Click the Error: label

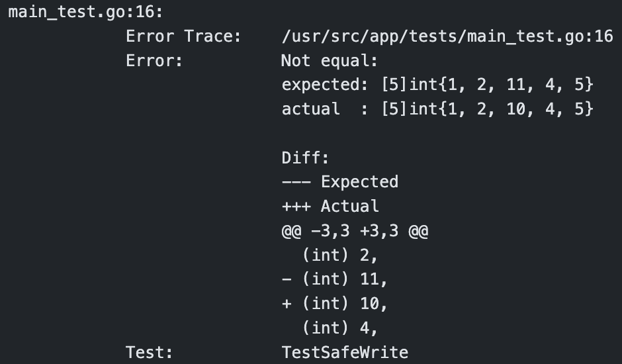(154, 61)
